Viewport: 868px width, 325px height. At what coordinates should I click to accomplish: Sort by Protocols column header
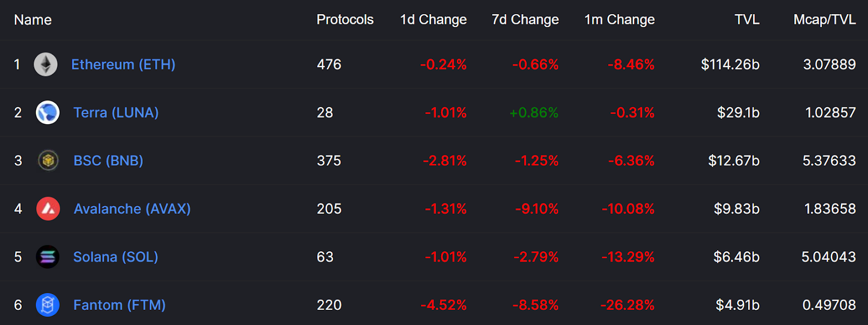click(x=345, y=20)
